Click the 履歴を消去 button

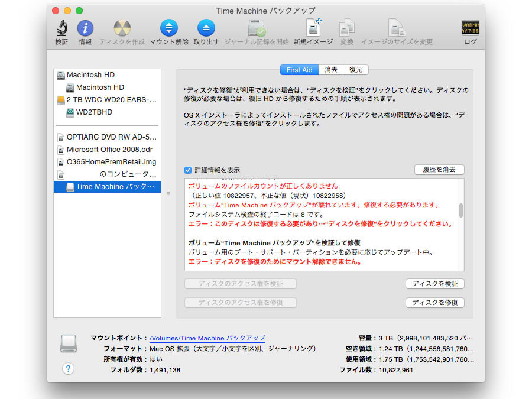tap(439, 170)
